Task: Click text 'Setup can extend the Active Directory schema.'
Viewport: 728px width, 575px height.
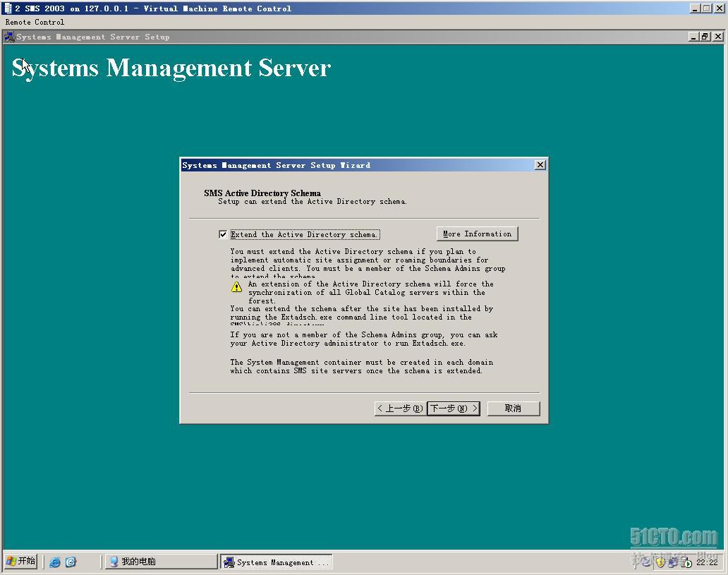Action: tap(313, 202)
